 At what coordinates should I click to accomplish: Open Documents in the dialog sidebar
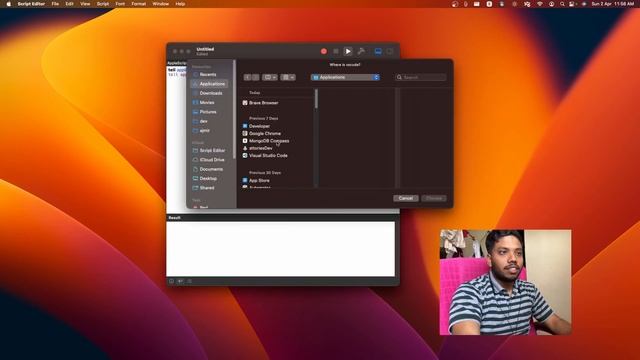click(210, 169)
